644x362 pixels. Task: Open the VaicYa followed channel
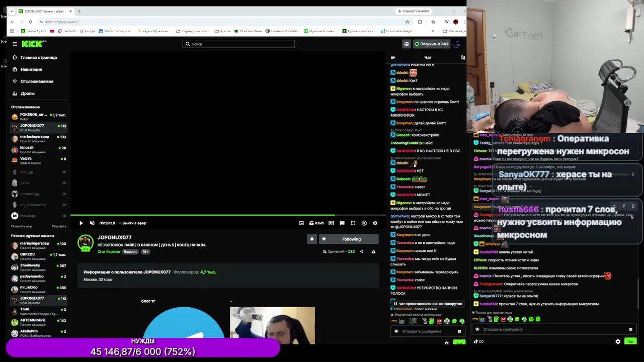point(39,160)
